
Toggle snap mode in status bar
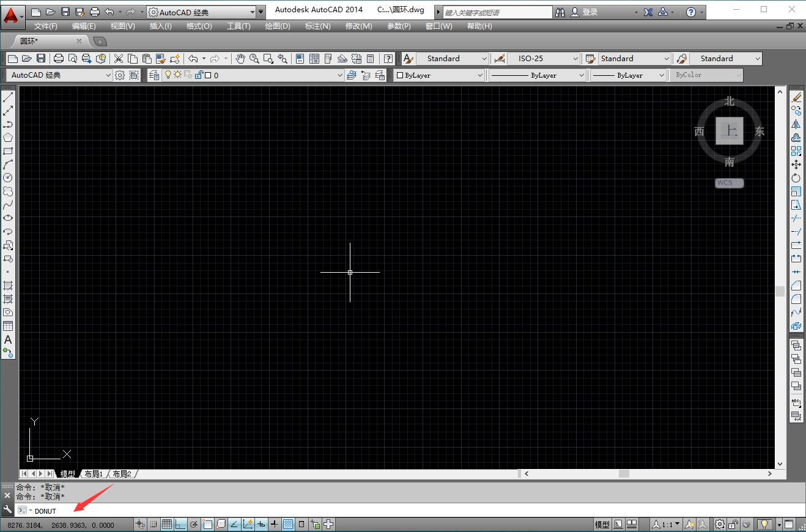[x=153, y=524]
